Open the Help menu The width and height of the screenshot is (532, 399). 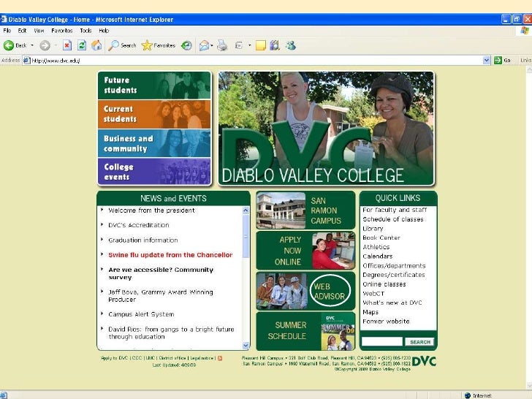tap(104, 31)
